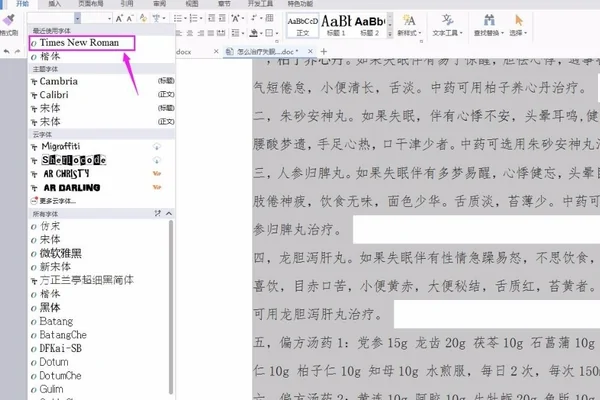
Task: Expand the borders options arrow
Action: (277, 33)
